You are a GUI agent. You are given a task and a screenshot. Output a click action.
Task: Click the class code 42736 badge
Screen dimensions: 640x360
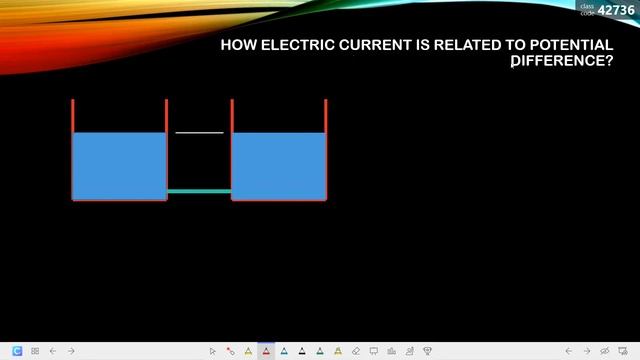coord(607,9)
